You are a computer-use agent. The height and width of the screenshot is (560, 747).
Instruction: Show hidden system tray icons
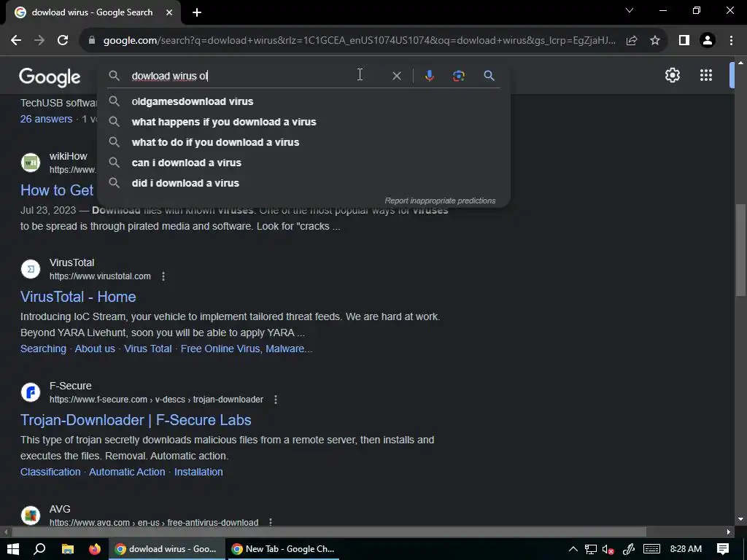pyautogui.click(x=573, y=549)
